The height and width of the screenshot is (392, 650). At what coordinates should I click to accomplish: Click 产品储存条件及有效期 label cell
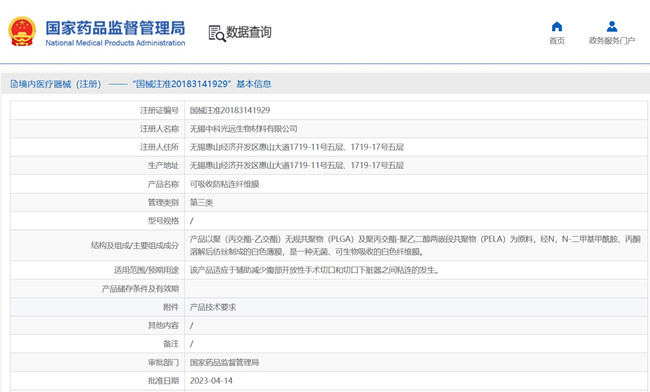pyautogui.click(x=97, y=288)
